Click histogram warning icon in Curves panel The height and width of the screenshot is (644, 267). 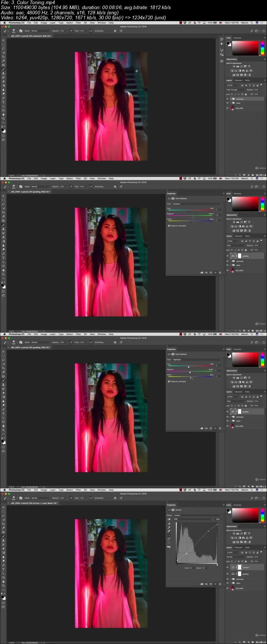coord(169,547)
